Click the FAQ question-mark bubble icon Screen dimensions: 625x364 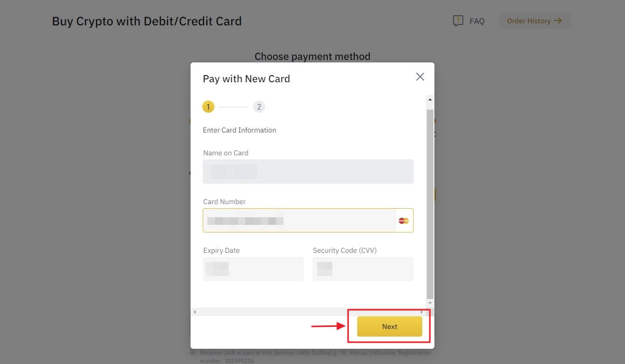458,21
